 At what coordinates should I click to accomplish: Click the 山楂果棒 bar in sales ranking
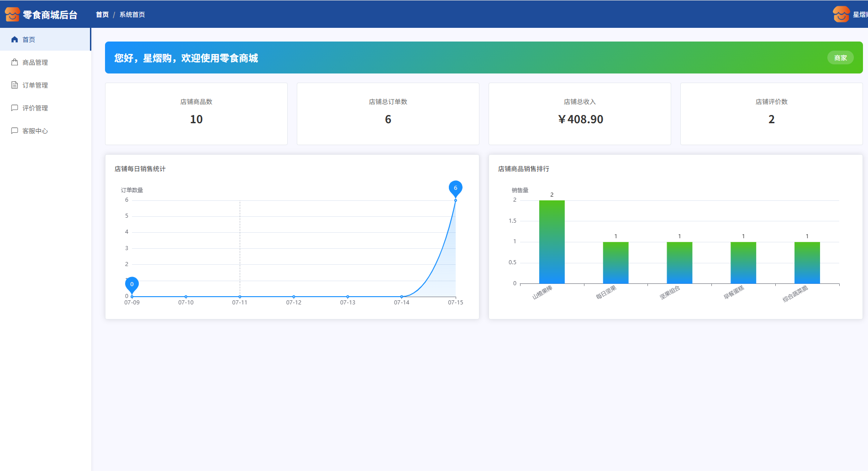pos(552,242)
